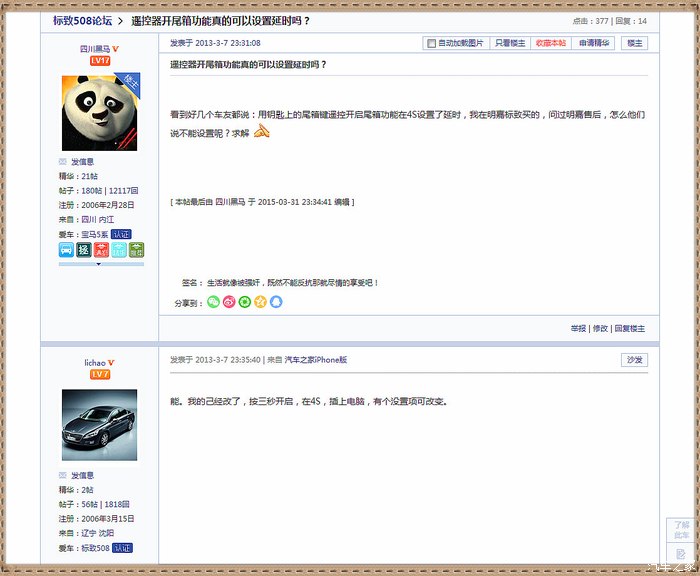Share post via red Weibo icon
This screenshot has width=700, height=576.
point(229,302)
